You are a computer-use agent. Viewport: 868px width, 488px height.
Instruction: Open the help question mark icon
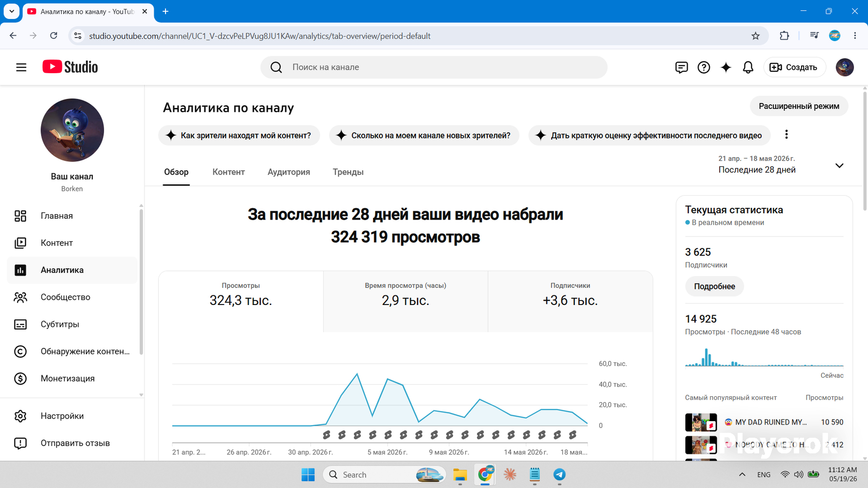coord(703,67)
